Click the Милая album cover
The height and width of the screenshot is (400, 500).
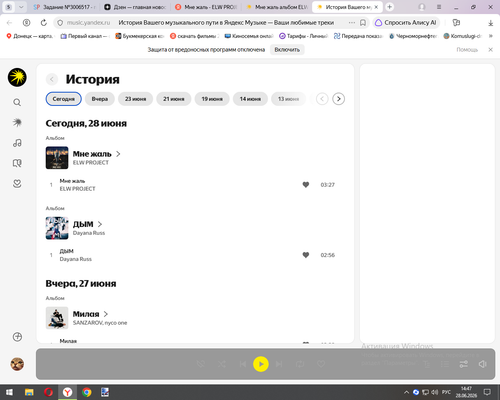57,318
